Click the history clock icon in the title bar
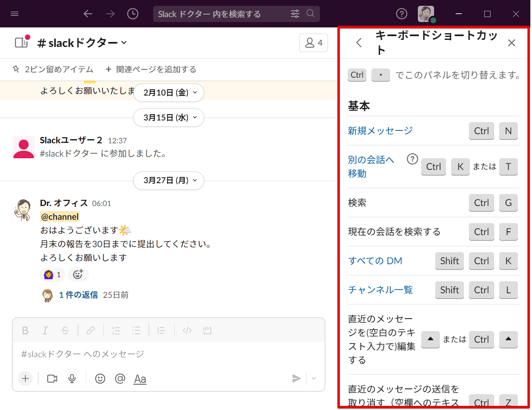 [132, 14]
